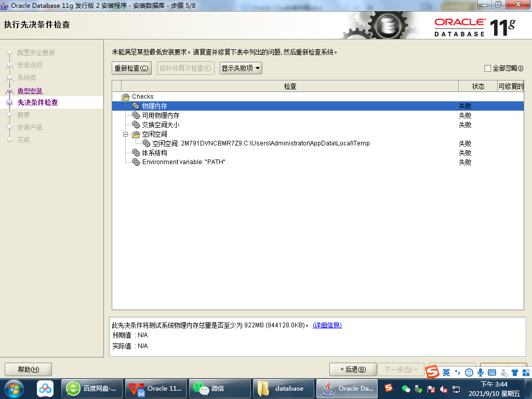Click gear icon beside 体系结构

(136, 153)
